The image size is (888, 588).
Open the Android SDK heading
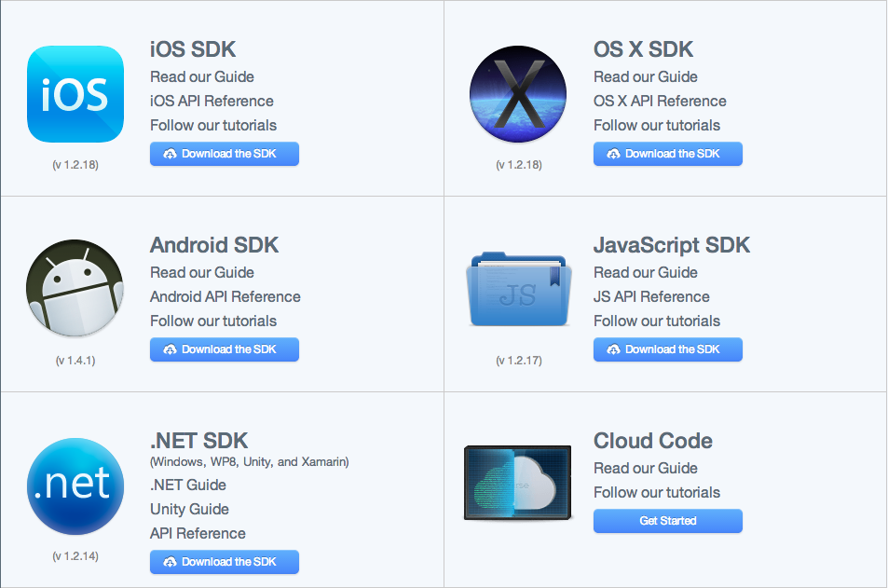tap(214, 245)
